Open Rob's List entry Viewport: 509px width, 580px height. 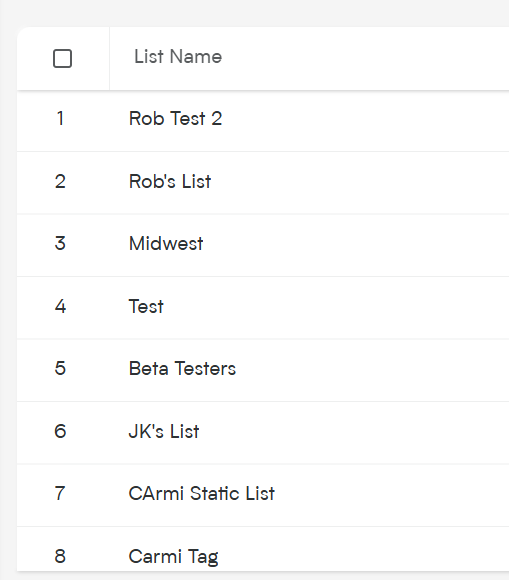coord(170,181)
